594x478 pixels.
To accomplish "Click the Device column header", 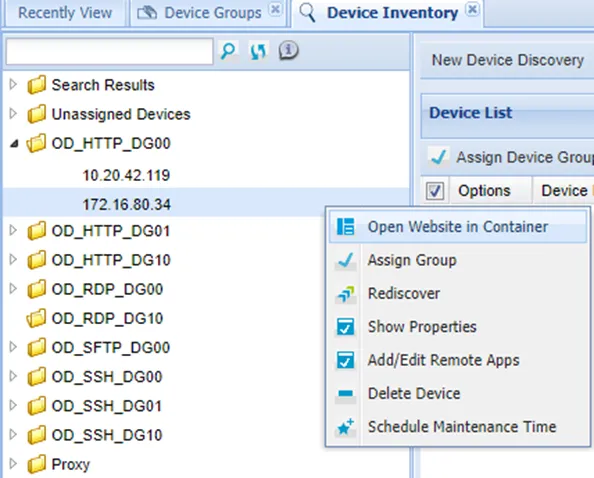I will [x=564, y=191].
